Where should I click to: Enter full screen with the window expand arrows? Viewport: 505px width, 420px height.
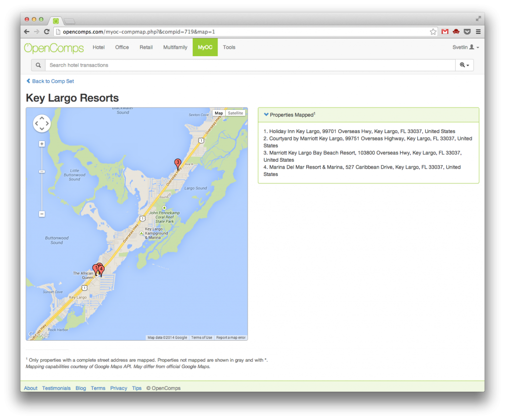tap(478, 19)
